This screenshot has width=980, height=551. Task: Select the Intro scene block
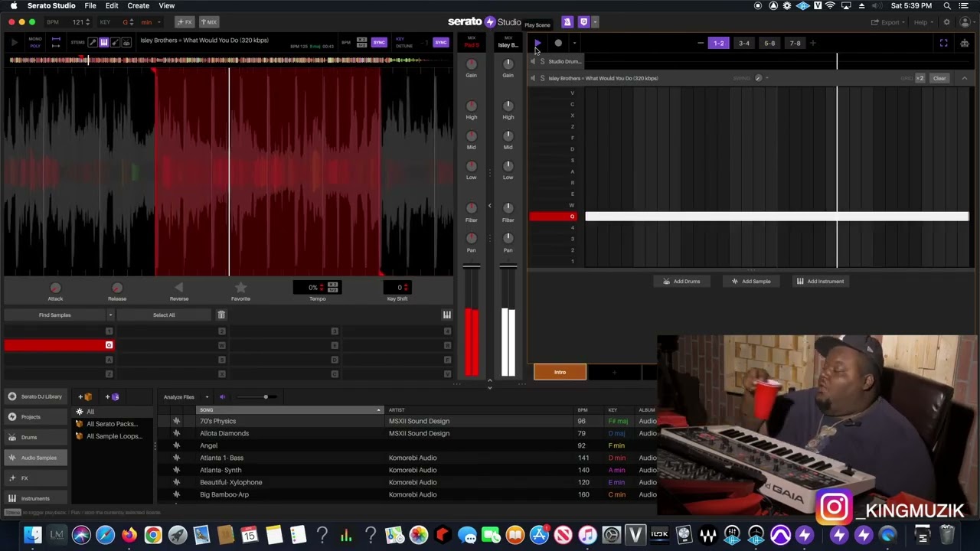(560, 372)
